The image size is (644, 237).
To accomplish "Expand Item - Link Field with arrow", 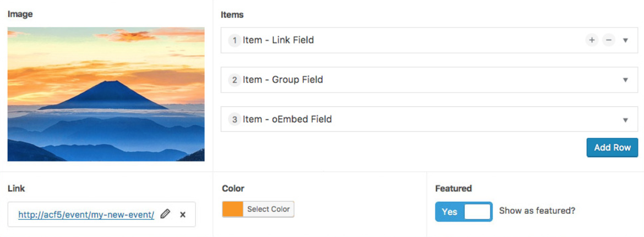I will (625, 40).
